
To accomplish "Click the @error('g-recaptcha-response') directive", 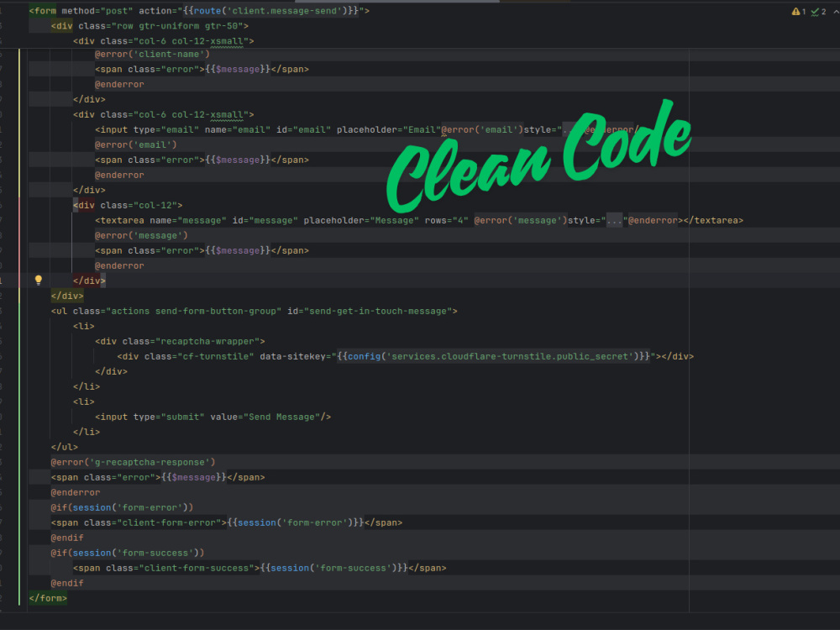I will [x=134, y=462].
